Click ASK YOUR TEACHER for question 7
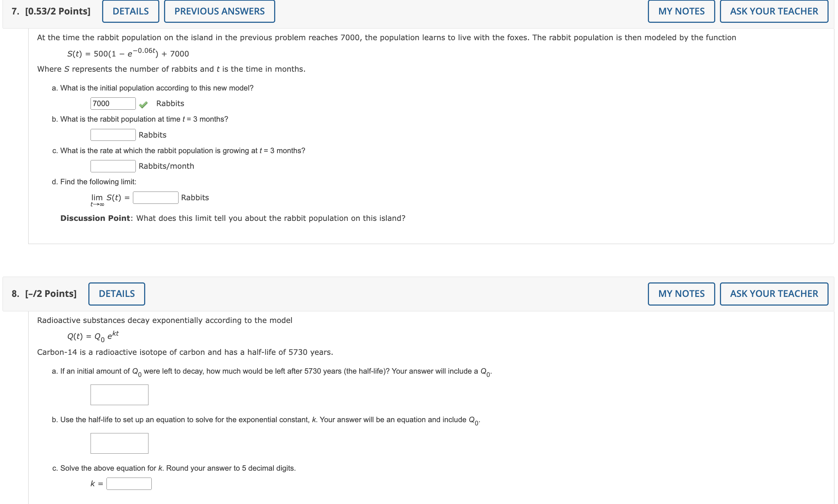 click(x=774, y=11)
